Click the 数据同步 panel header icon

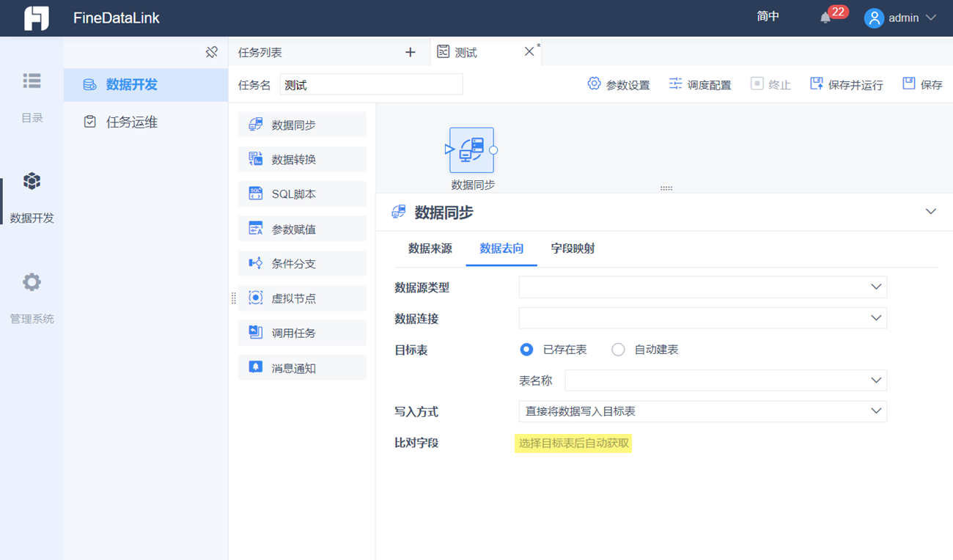(x=398, y=212)
